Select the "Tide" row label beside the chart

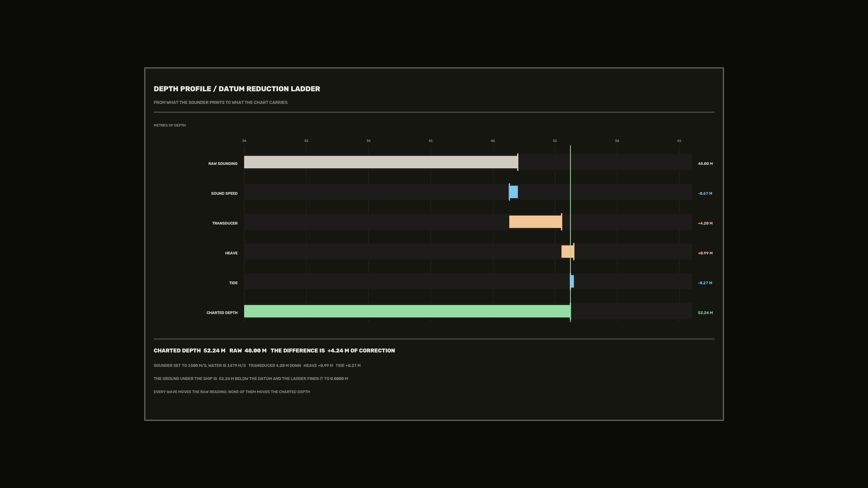click(233, 283)
